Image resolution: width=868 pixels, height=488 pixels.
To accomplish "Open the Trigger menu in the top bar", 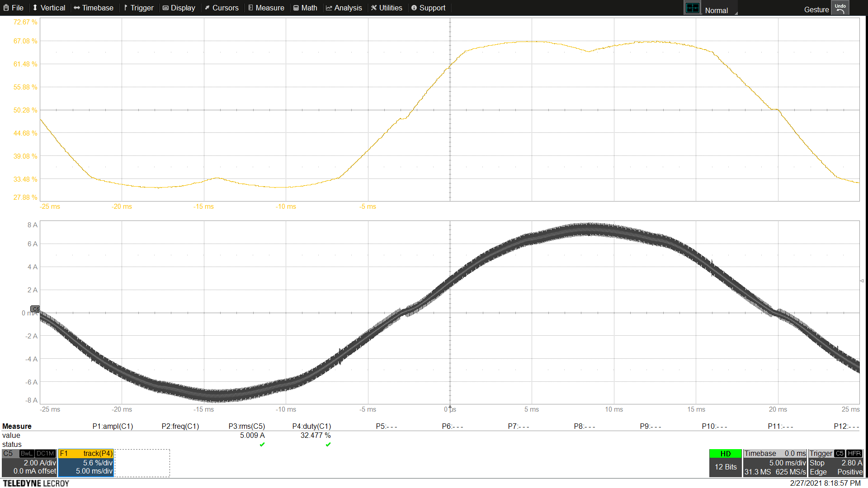I will click(x=138, y=8).
